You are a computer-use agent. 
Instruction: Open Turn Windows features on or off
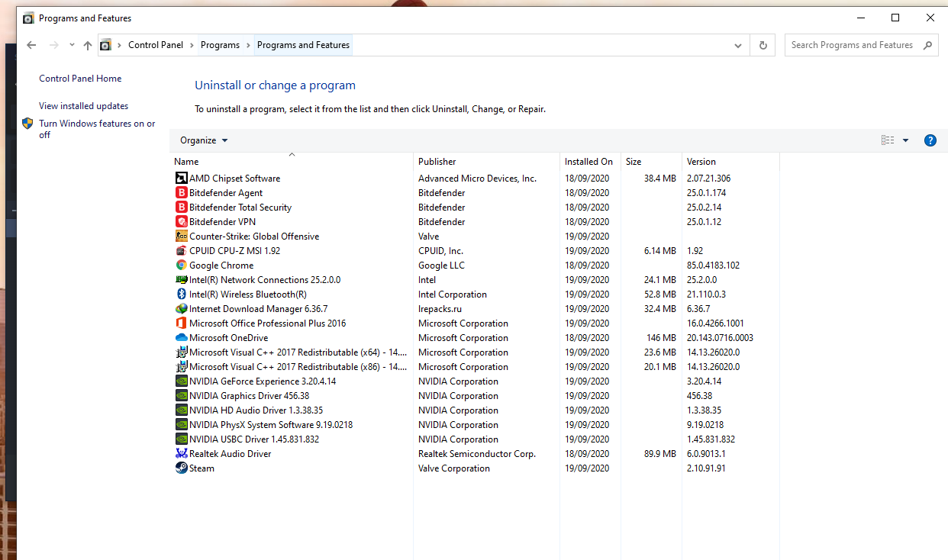(x=97, y=129)
